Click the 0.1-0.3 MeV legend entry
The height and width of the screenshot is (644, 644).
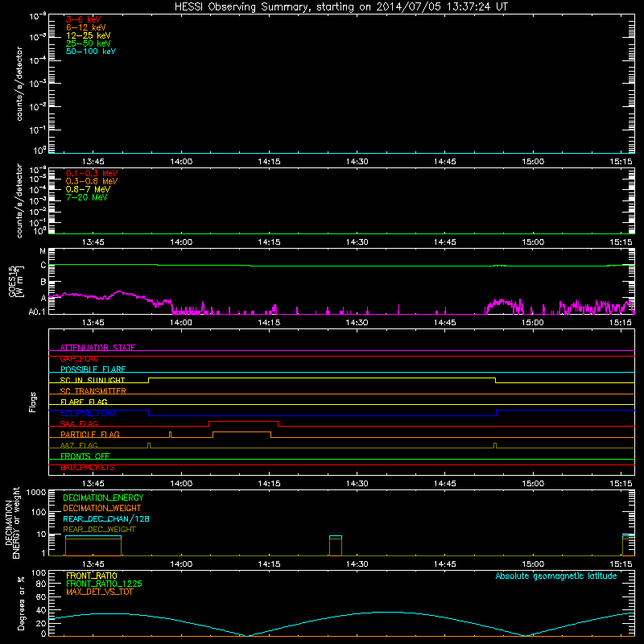pos(92,173)
